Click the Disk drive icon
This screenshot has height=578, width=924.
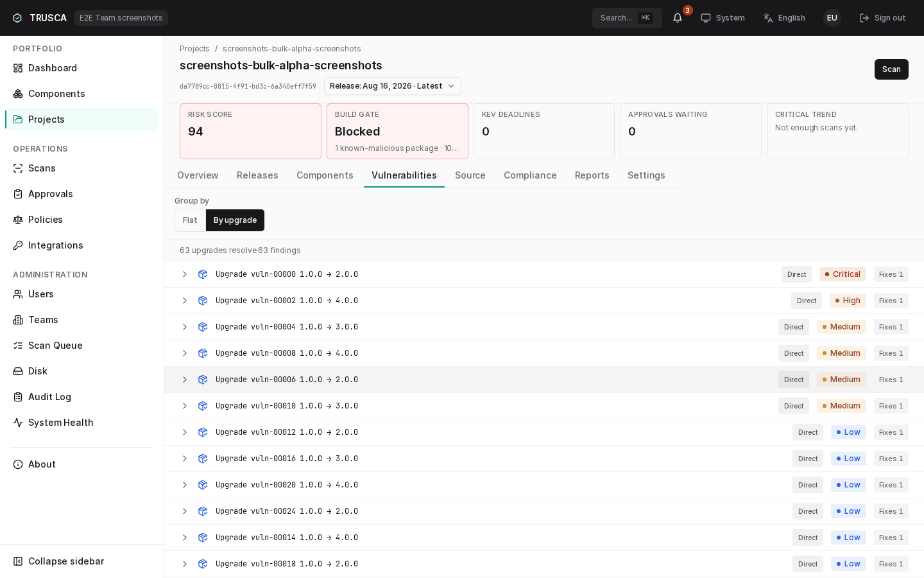click(x=18, y=371)
